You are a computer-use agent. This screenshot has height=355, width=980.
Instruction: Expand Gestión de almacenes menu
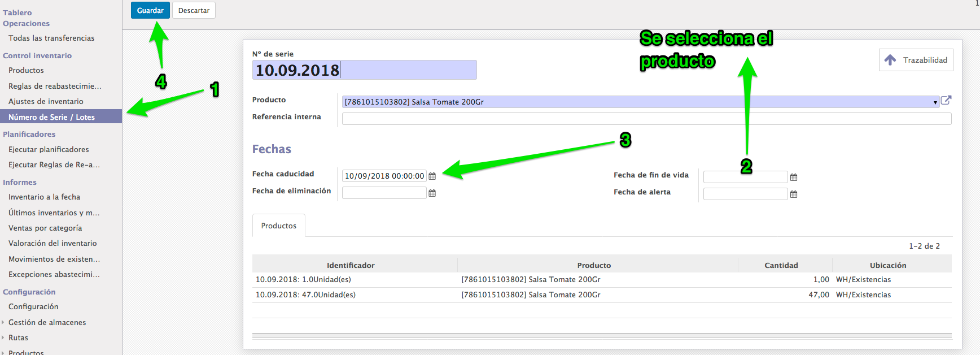coord(47,322)
